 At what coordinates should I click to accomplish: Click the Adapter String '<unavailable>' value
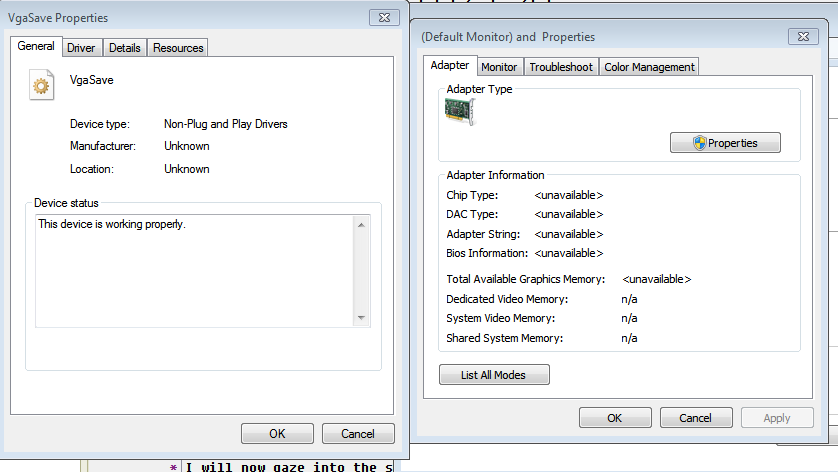569,234
